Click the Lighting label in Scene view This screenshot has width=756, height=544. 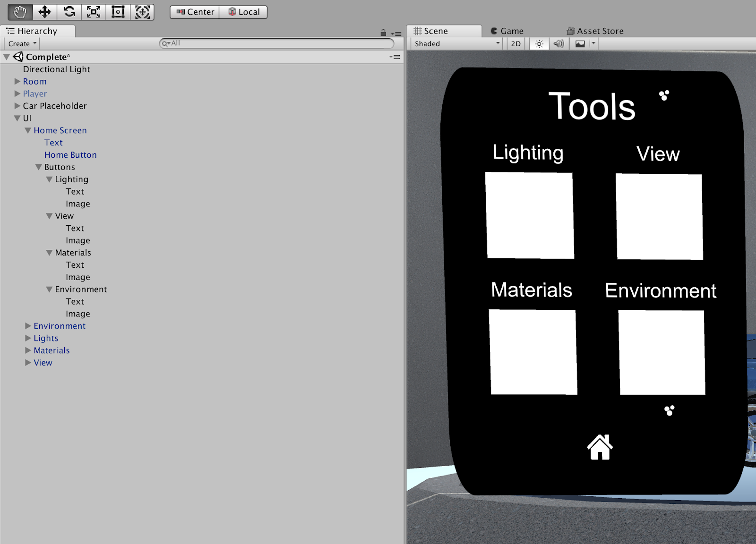tap(528, 153)
